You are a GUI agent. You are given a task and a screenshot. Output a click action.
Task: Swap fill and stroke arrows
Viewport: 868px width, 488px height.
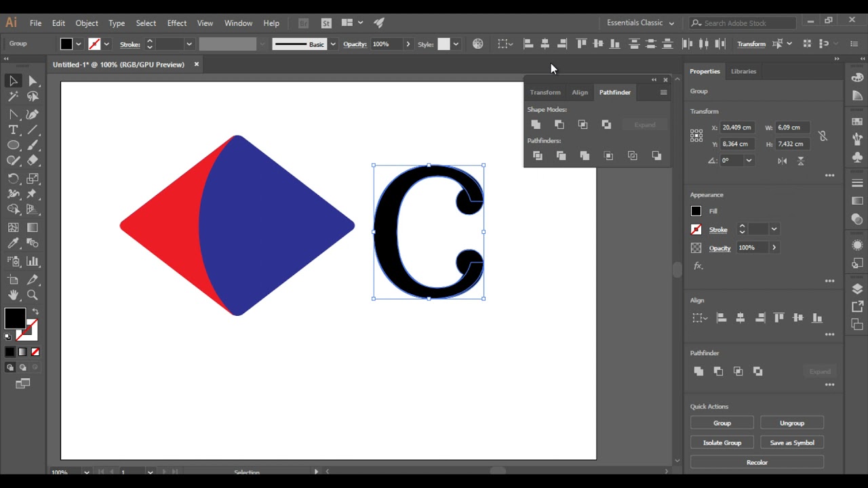point(35,312)
